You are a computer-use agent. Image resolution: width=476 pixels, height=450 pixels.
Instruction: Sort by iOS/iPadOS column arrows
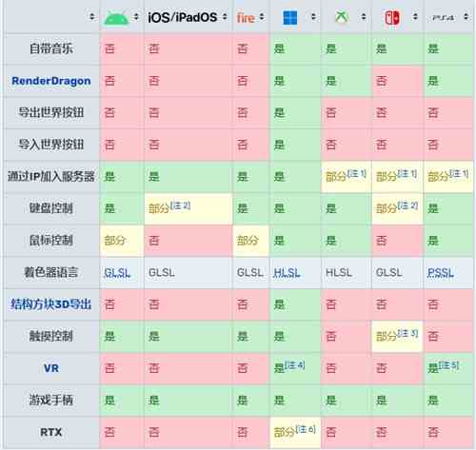pyautogui.click(x=225, y=17)
